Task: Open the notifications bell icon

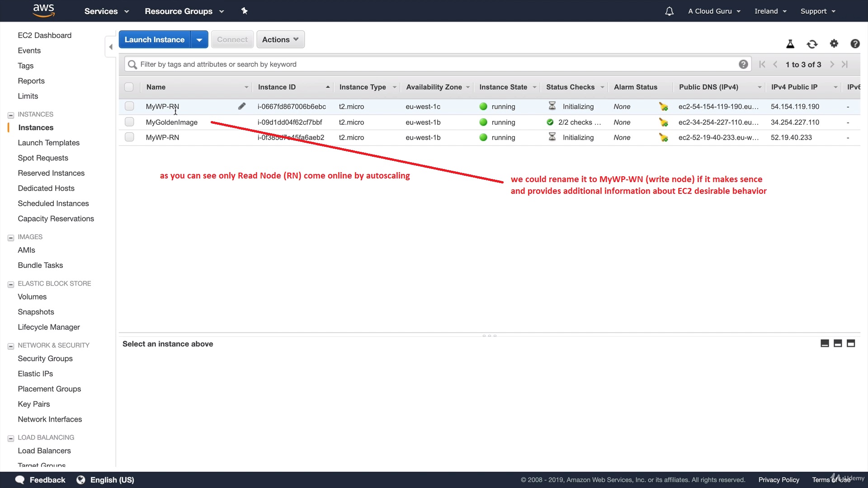Action: (669, 11)
